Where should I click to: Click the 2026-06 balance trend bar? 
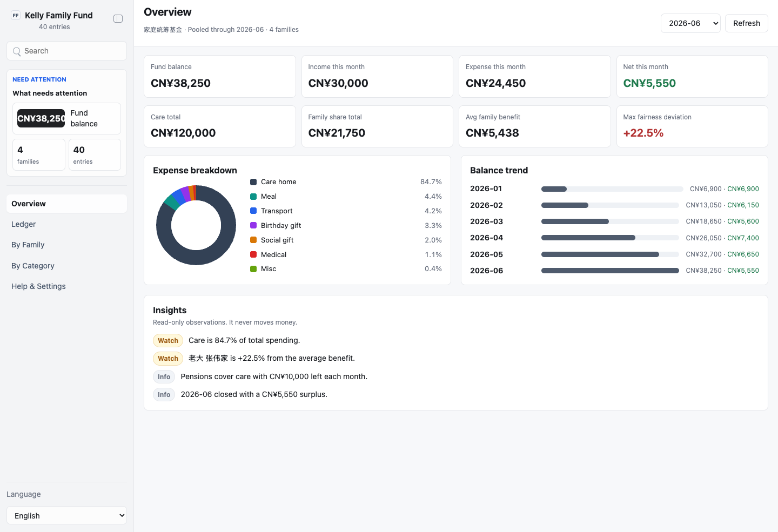point(610,271)
